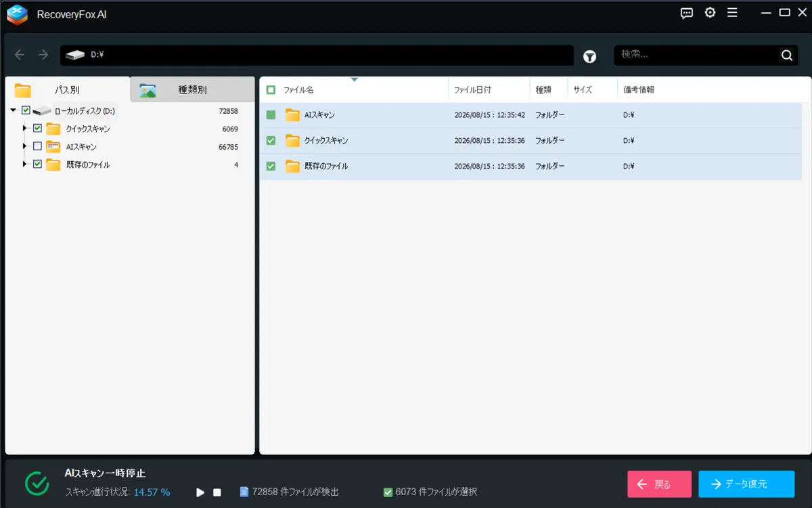
Task: Uncheck the 既存のファイル row checkbox in list
Action: [271, 166]
